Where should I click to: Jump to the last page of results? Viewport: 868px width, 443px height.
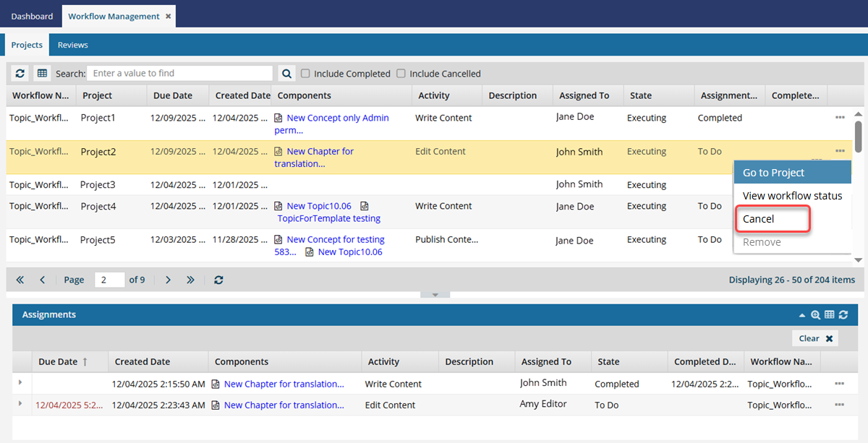click(x=190, y=280)
